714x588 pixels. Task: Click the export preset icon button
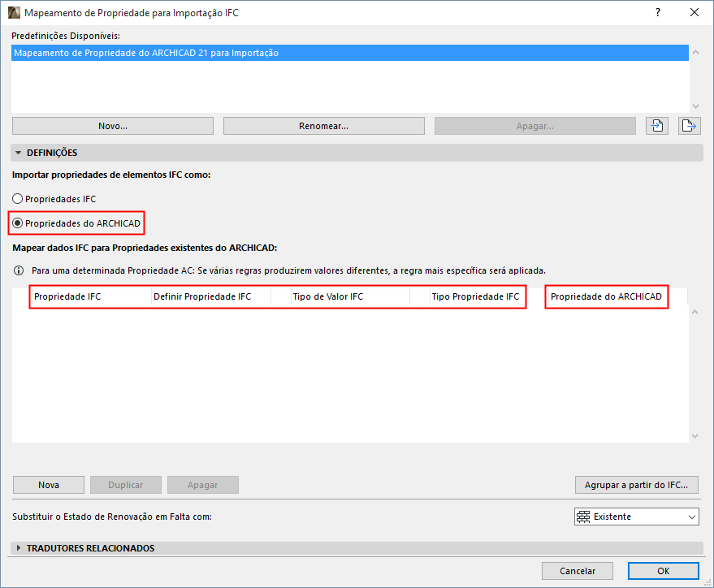coord(689,126)
